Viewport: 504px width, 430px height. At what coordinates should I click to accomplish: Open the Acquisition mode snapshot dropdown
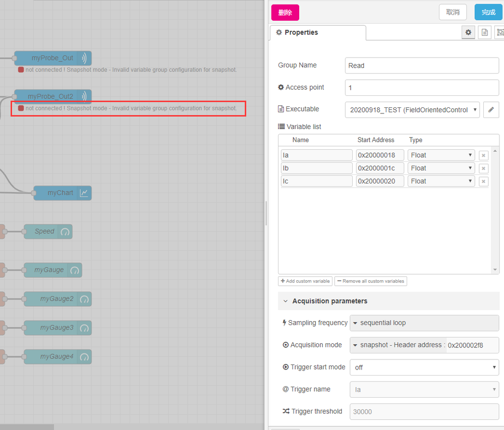click(398, 345)
